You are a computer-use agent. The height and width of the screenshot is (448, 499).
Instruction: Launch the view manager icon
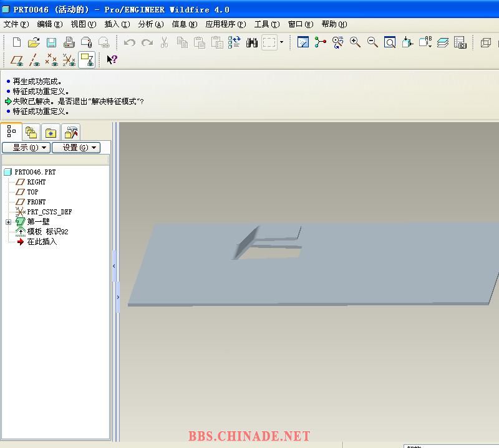pos(460,42)
